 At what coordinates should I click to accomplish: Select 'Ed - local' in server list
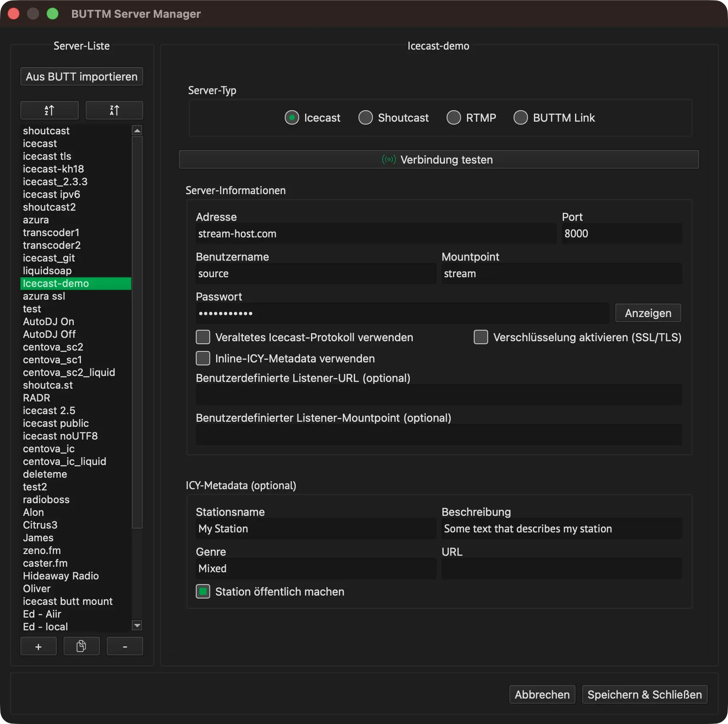click(x=76, y=627)
